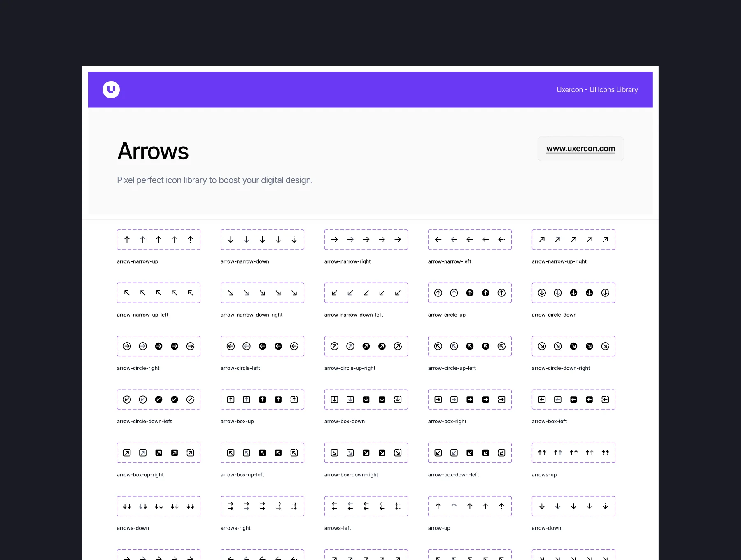Image resolution: width=741 pixels, height=560 pixels.
Task: Click the 'Arrows' page title
Action: tap(153, 151)
